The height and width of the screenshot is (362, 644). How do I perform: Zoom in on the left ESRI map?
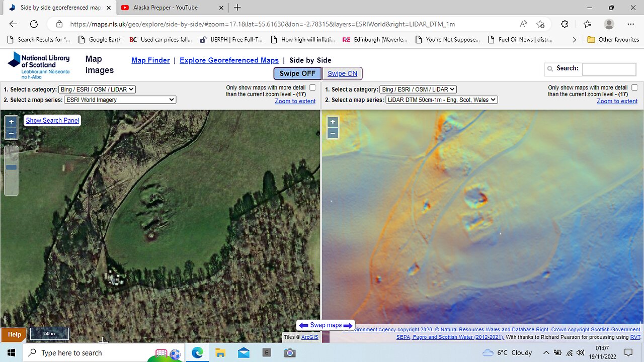point(11,122)
